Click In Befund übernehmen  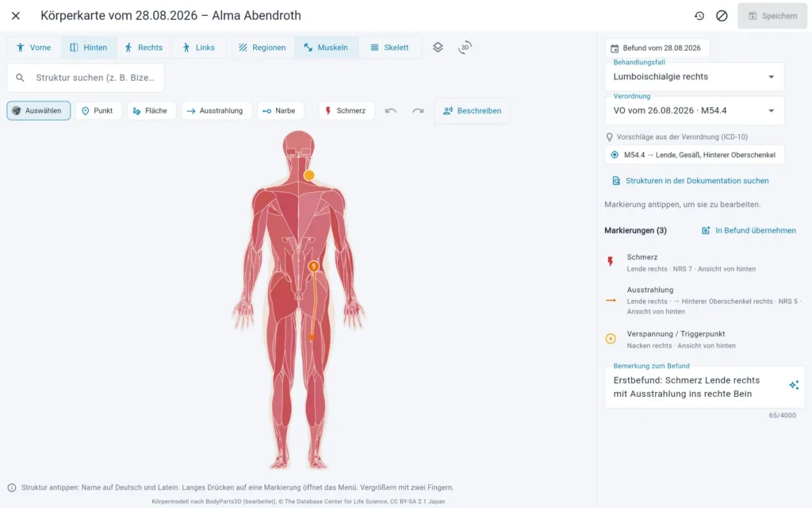[749, 231]
